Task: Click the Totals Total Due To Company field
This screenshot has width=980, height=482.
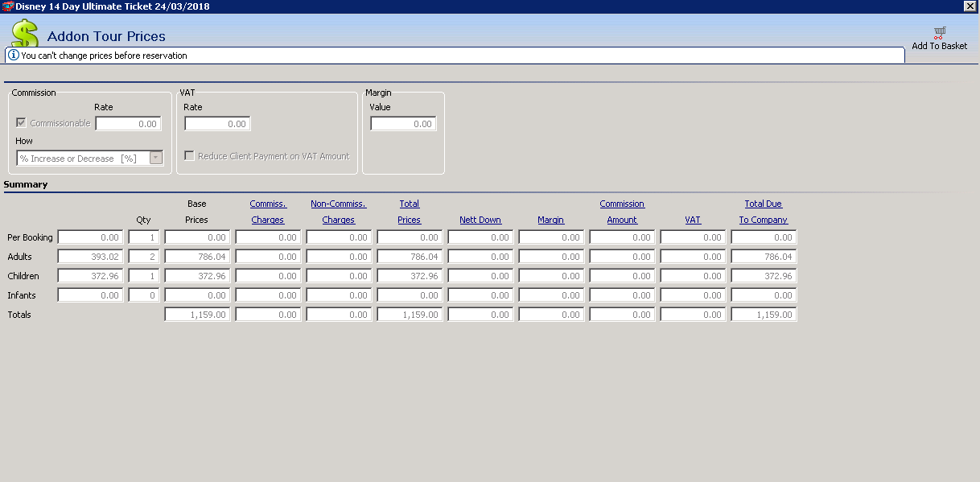Action: [x=764, y=315]
